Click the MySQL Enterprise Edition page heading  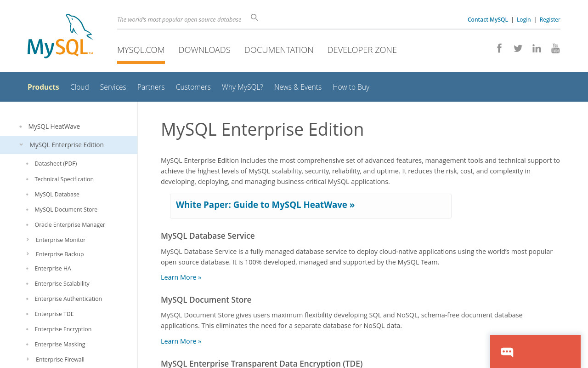(x=262, y=129)
